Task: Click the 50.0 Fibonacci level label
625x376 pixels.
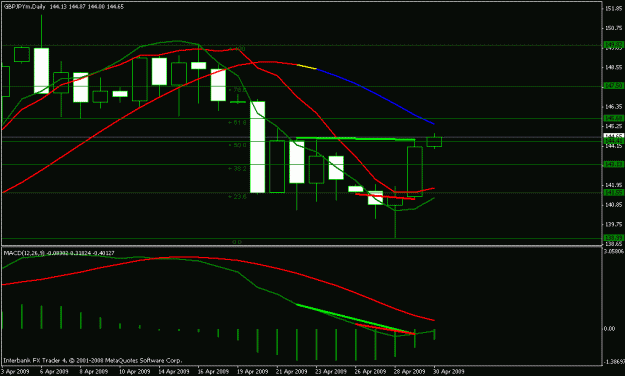Action: click(238, 145)
